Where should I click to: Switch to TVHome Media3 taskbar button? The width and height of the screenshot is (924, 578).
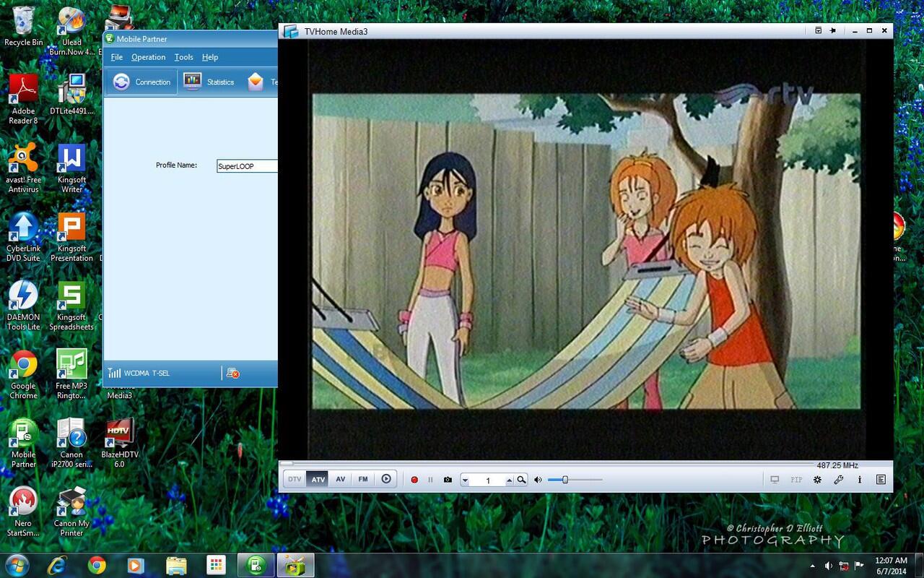[296, 565]
